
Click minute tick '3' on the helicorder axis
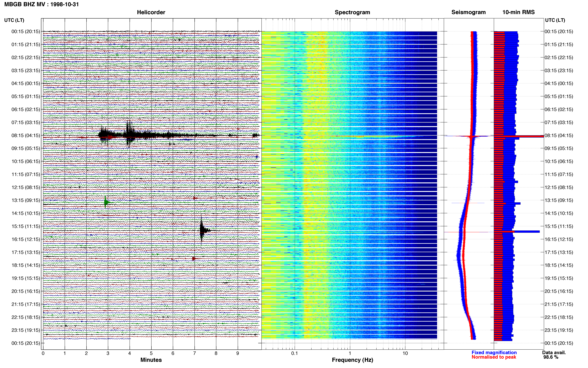tap(108, 353)
